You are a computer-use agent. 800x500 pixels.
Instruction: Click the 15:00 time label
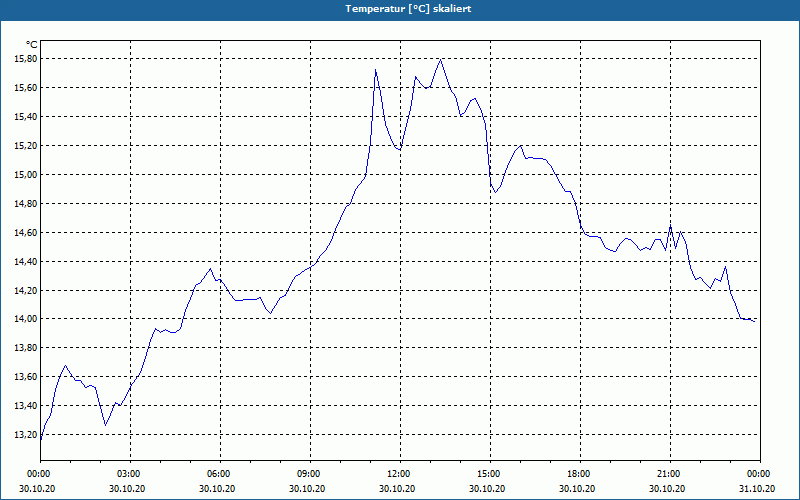490,474
